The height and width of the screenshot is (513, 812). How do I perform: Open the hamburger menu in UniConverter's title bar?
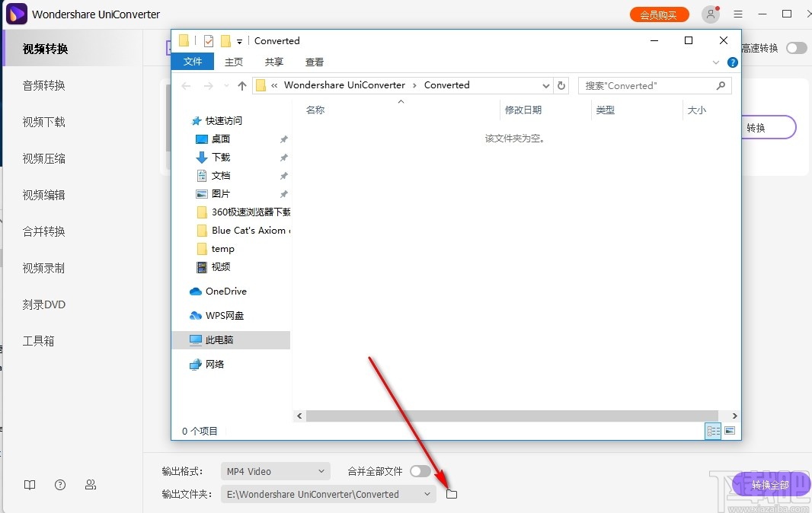(x=737, y=14)
